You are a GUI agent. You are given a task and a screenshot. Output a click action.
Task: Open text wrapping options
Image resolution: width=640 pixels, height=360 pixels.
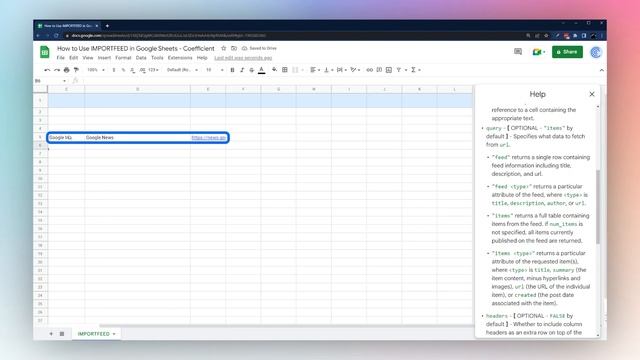tap(342, 70)
